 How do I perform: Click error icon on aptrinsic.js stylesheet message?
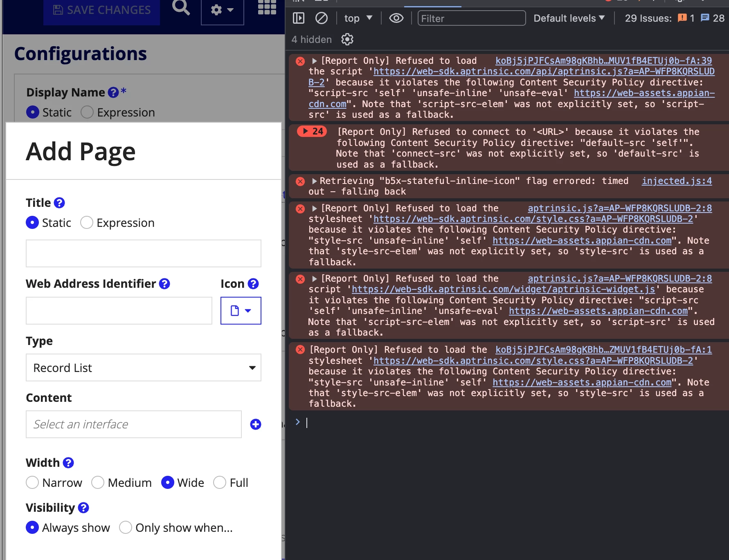[300, 209]
